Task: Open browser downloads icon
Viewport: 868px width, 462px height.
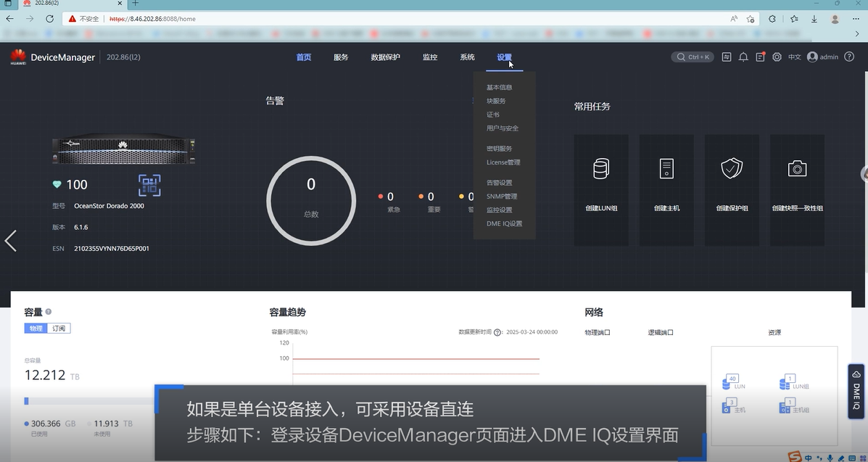Action: coord(814,19)
